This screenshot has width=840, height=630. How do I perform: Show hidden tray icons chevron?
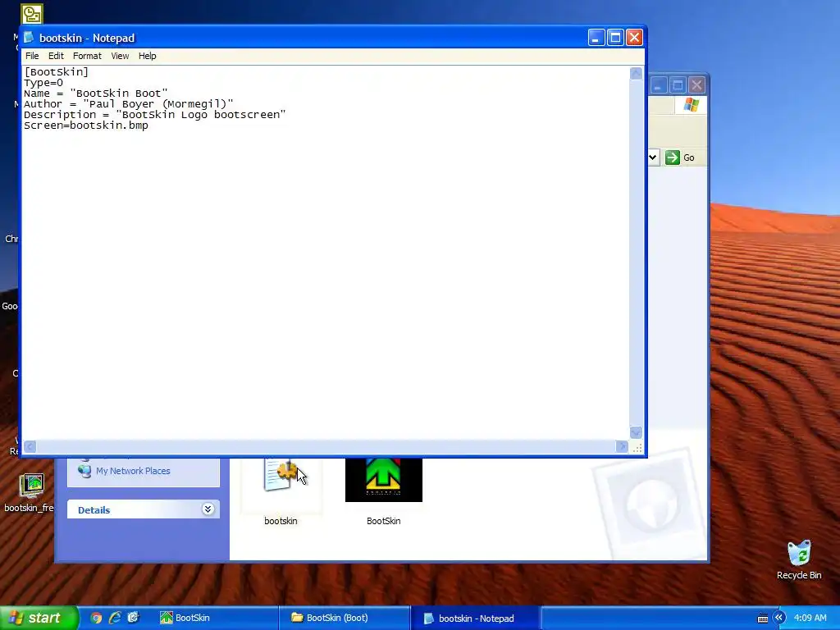[x=778, y=618]
